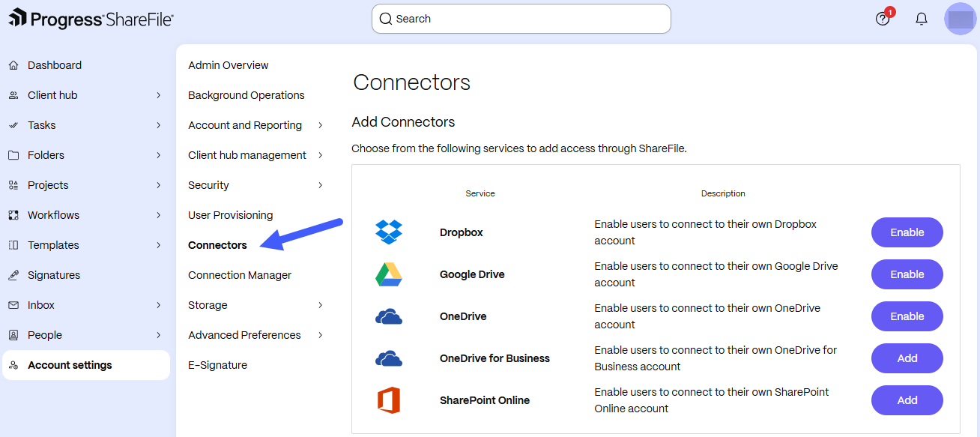
Task: Focus the Search input field
Action: pyautogui.click(x=521, y=19)
